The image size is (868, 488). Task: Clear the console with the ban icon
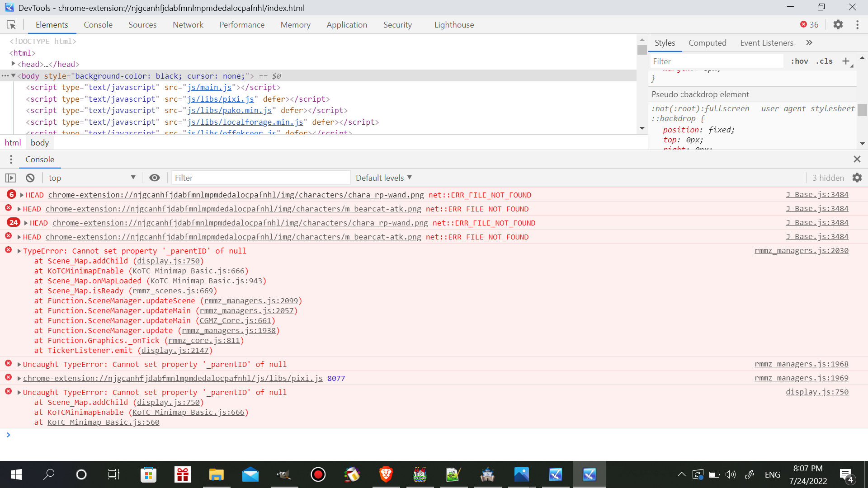(30, 178)
